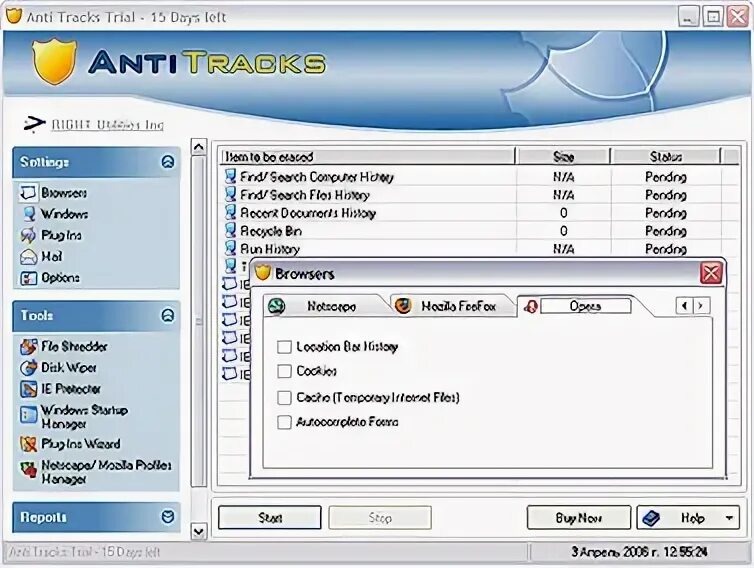Select the Recycle Bin row text
Screen dimensions: 754x568
(271, 231)
